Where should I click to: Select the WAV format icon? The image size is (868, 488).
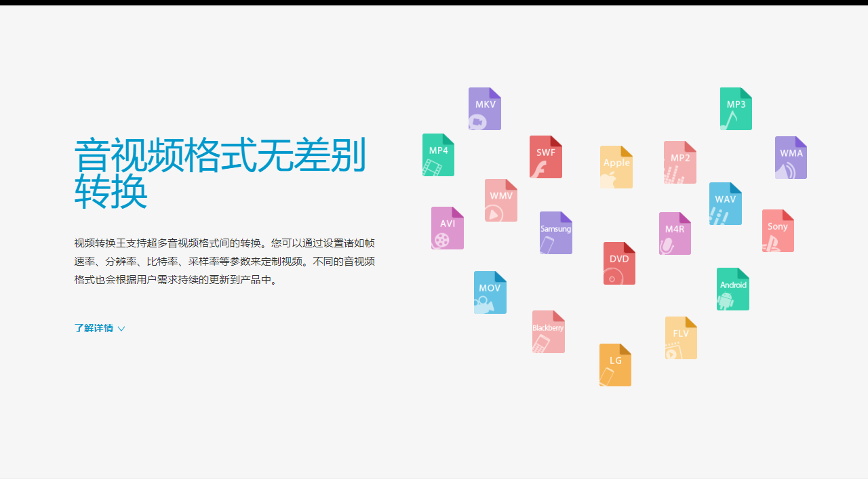click(x=725, y=203)
